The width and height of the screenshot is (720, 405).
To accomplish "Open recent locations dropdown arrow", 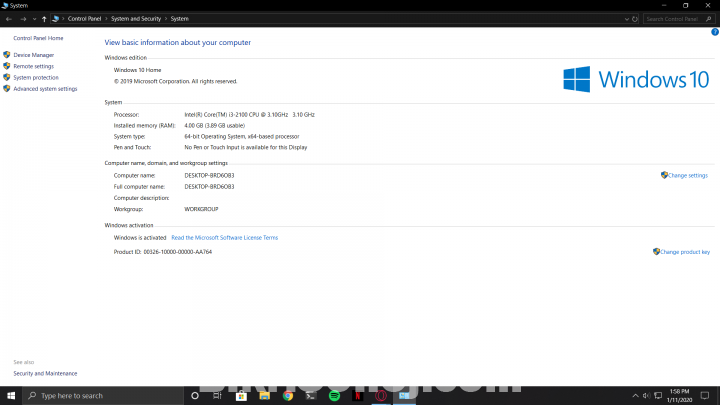I will pos(34,19).
